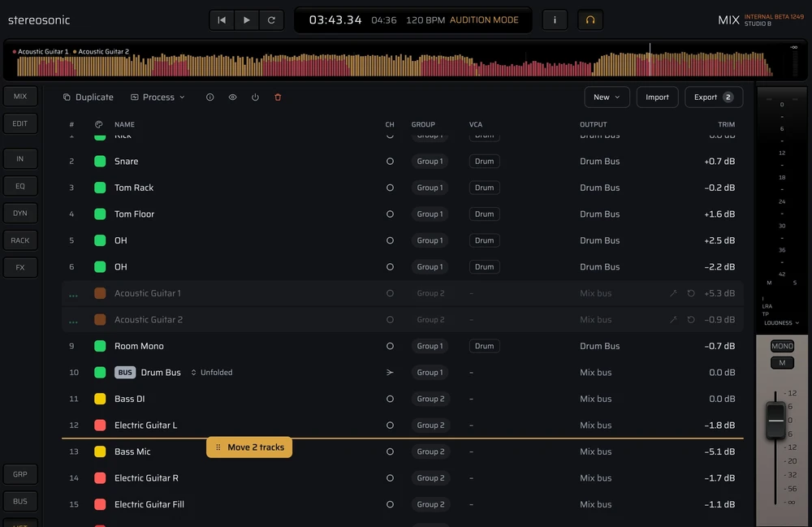Change the Snare track color swatch
The image size is (812, 527).
point(100,161)
